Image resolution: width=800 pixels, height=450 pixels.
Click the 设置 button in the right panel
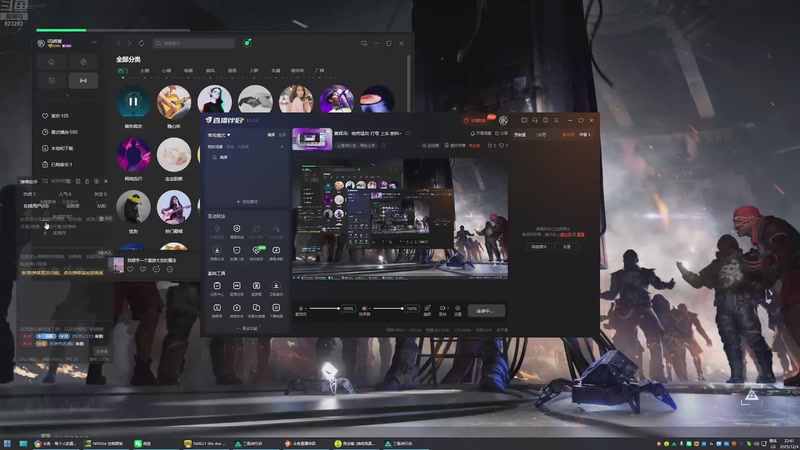point(567,246)
